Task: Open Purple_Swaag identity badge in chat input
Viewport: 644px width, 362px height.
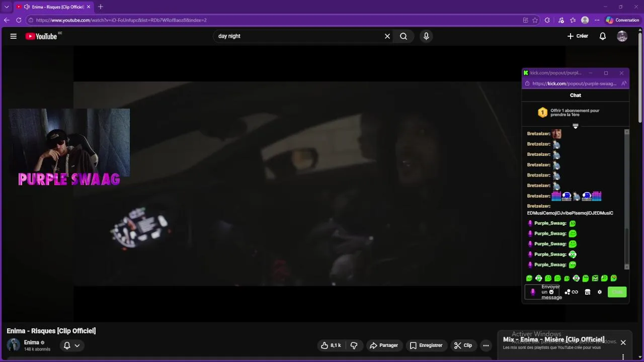Action: pyautogui.click(x=533, y=292)
